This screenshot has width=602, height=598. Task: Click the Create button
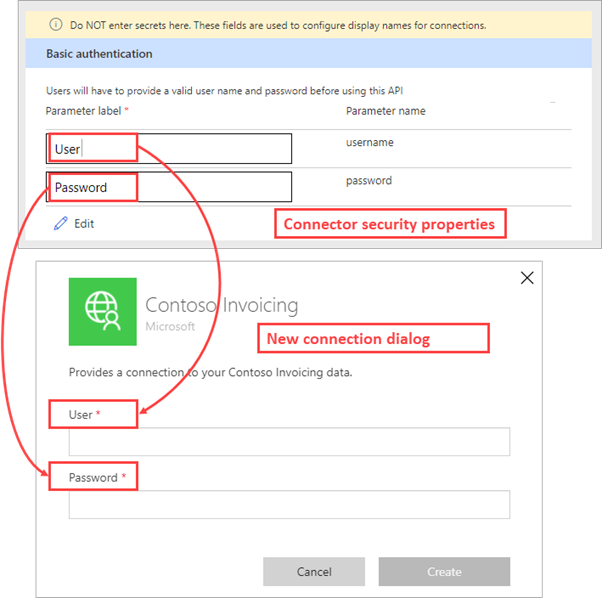point(444,572)
